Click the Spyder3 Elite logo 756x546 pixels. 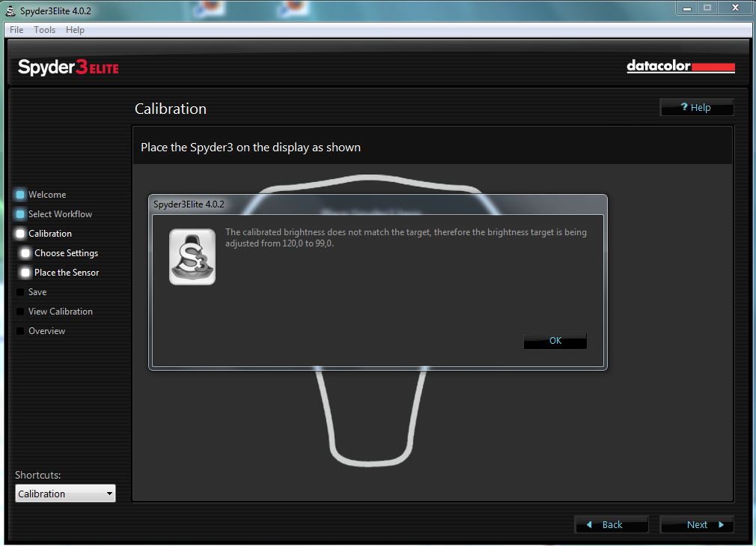click(x=68, y=67)
